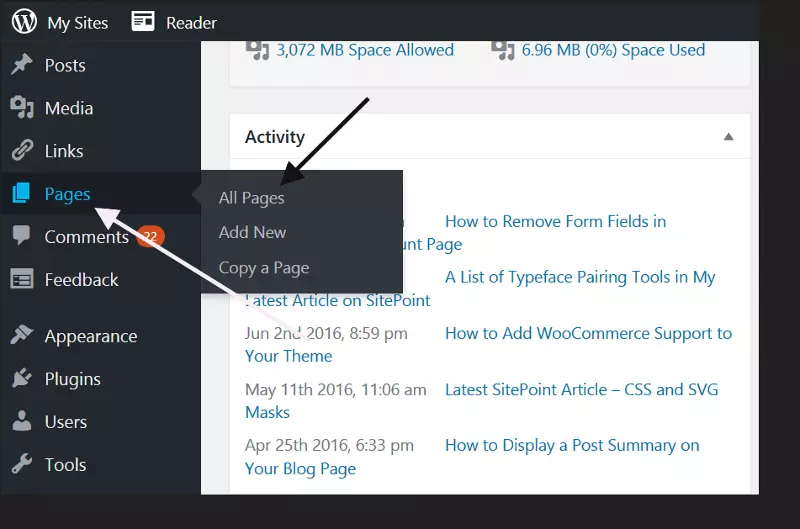800x529 pixels.
Task: Click the Apr 25th 2016, 6:33 pm timestamp
Action: (x=329, y=445)
